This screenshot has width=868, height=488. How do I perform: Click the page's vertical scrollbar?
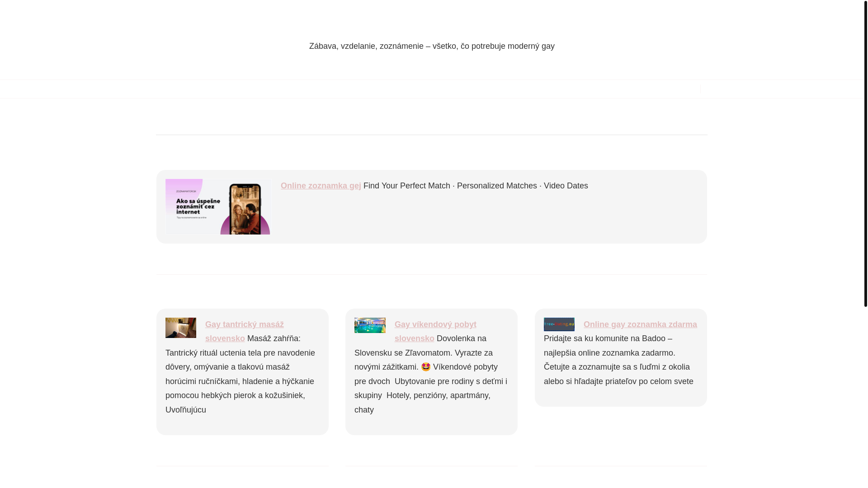(x=865, y=154)
